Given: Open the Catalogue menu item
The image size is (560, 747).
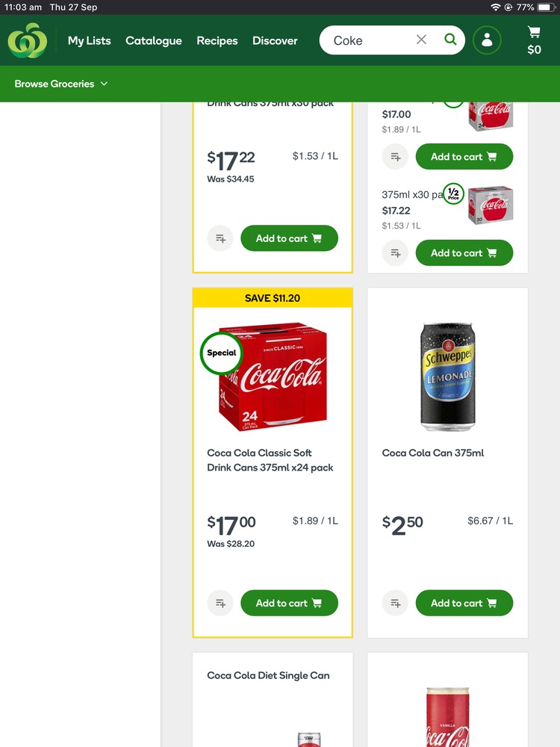Looking at the screenshot, I should coord(153,41).
